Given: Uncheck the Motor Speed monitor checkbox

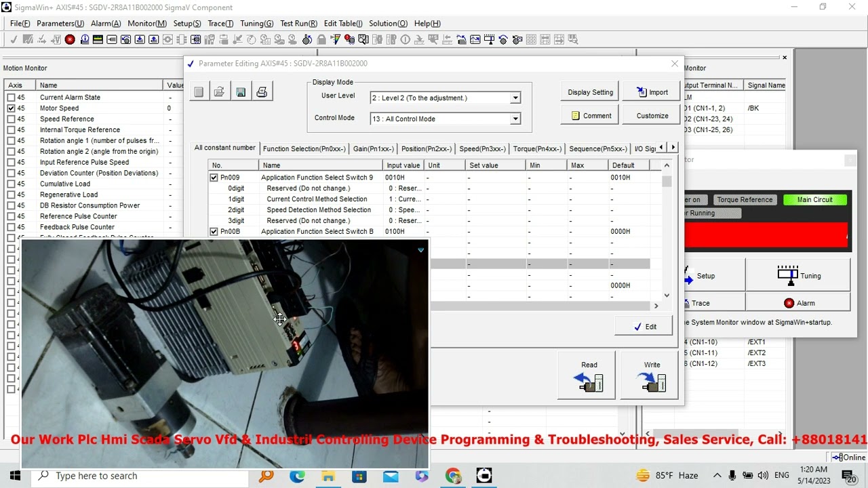Looking at the screenshot, I should 11,108.
